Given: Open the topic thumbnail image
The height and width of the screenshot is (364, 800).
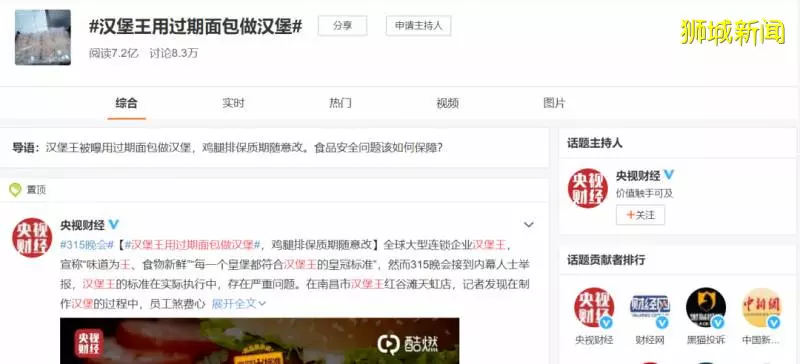Looking at the screenshot, I should pyautogui.click(x=43, y=37).
